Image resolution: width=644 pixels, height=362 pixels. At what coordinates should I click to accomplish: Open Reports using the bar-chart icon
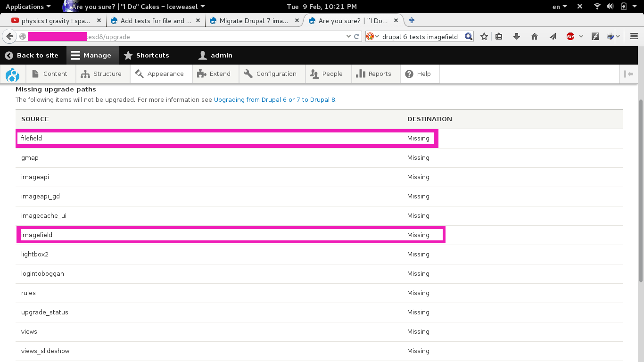[x=363, y=74]
